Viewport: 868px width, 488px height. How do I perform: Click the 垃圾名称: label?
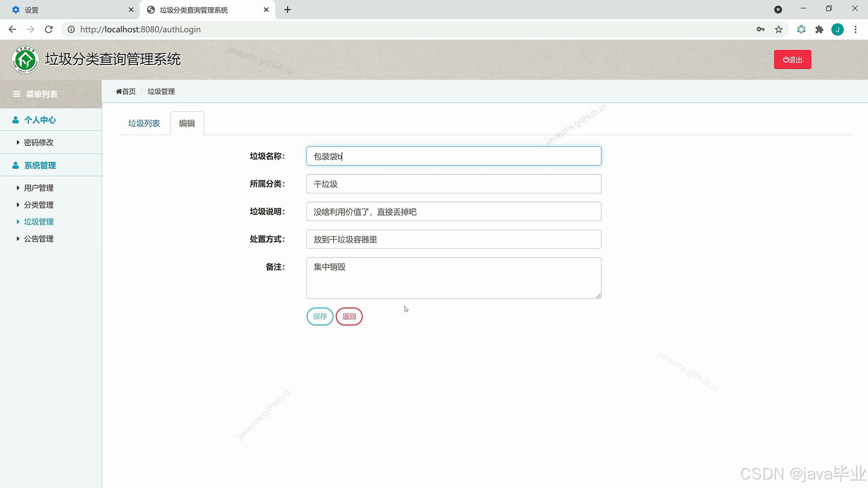[x=267, y=156]
